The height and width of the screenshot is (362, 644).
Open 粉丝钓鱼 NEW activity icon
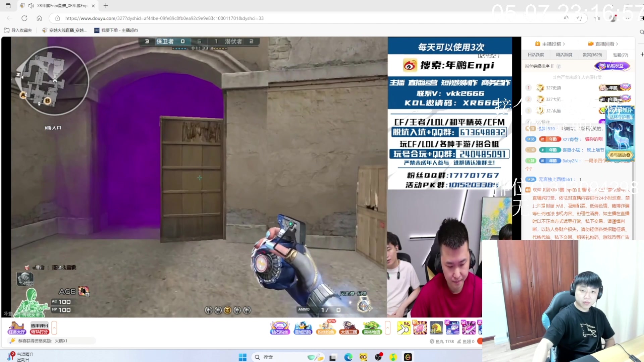[x=326, y=327]
